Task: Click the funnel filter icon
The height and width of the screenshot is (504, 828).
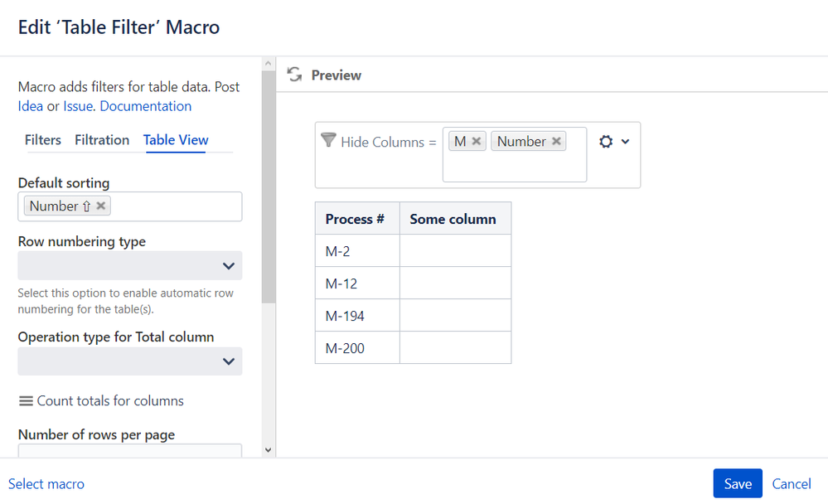Action: [328, 140]
